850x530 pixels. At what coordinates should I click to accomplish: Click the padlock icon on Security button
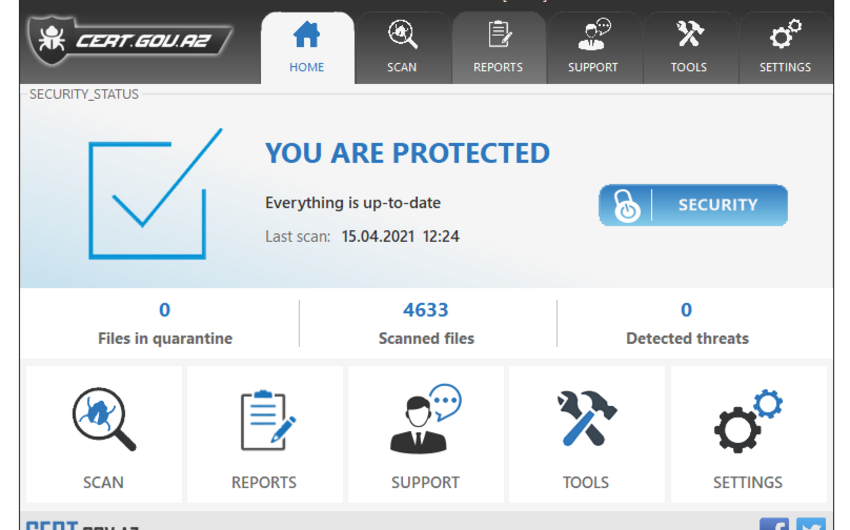627,206
